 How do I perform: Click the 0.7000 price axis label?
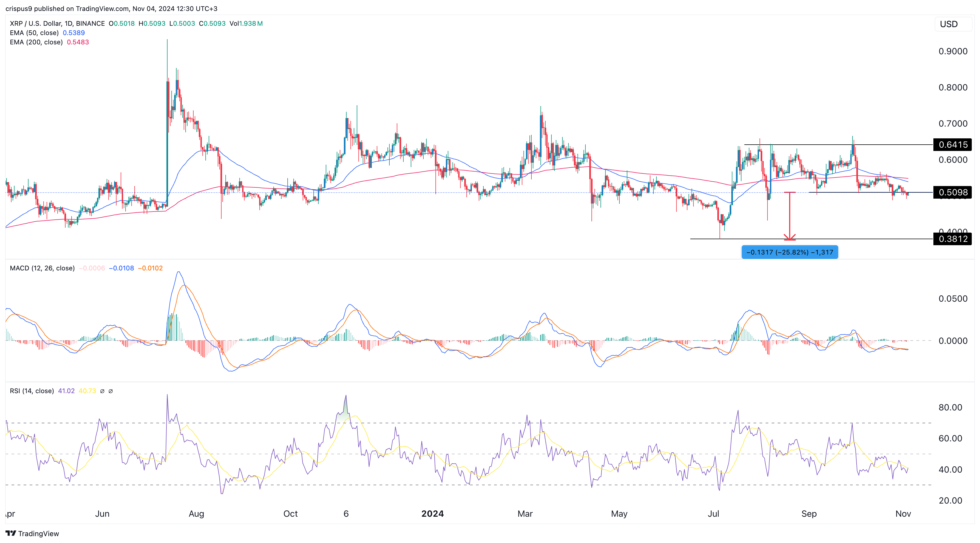953,124
